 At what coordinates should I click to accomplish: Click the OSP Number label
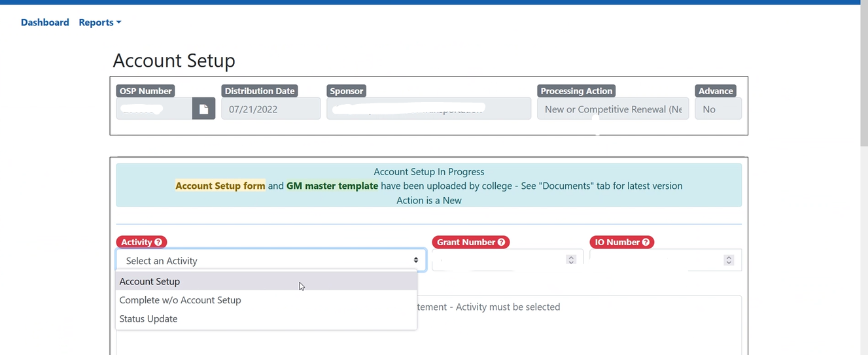pos(146,91)
